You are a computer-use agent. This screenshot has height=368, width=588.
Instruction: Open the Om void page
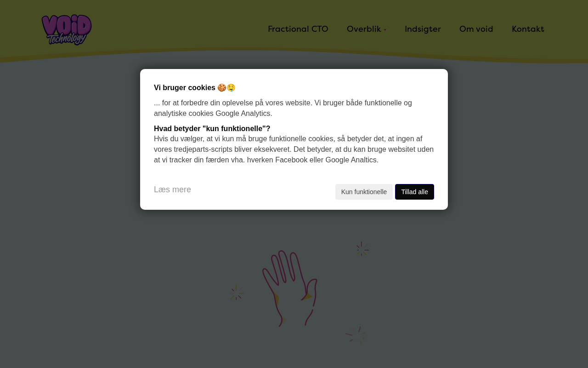476,29
